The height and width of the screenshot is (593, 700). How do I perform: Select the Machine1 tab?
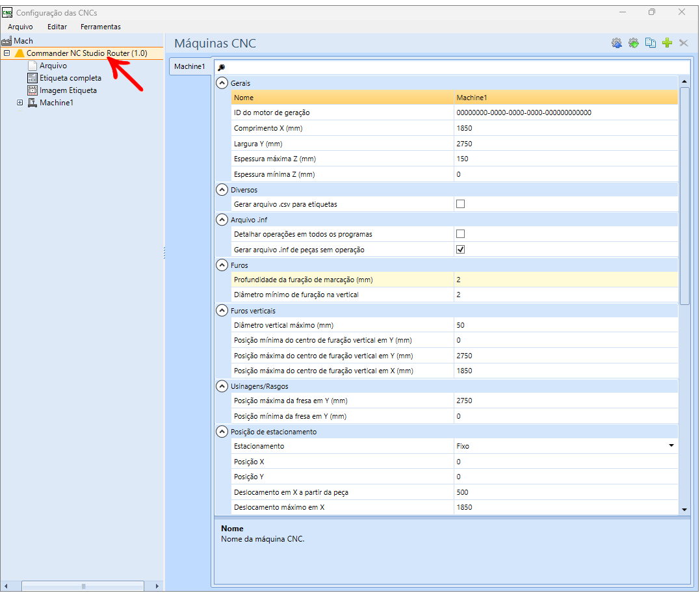[189, 66]
